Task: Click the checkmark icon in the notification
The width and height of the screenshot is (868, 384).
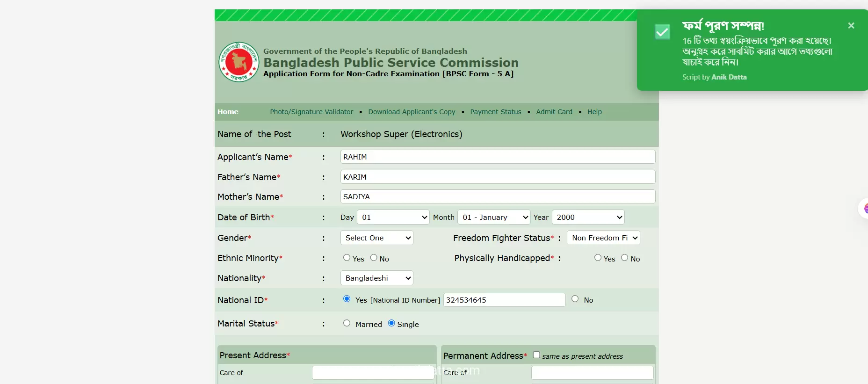Action: tap(662, 32)
